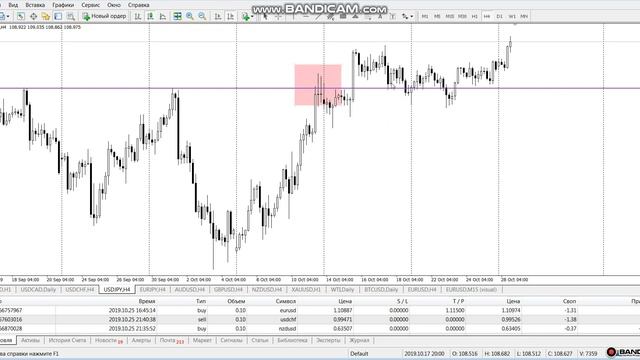Select the pink rectangle on chart
Screen dimensions: 640x360
(x=318, y=85)
